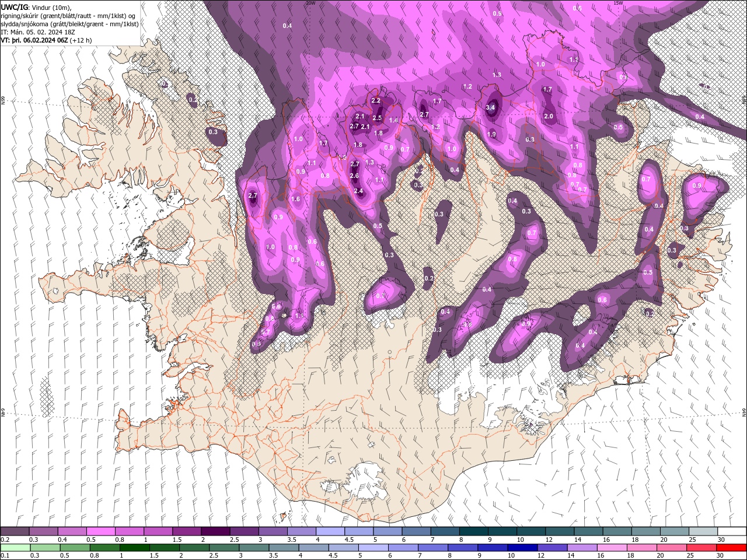The image size is (747, 560).
Task: Click the 15W longitude label at the top
Action: pyautogui.click(x=618, y=3)
